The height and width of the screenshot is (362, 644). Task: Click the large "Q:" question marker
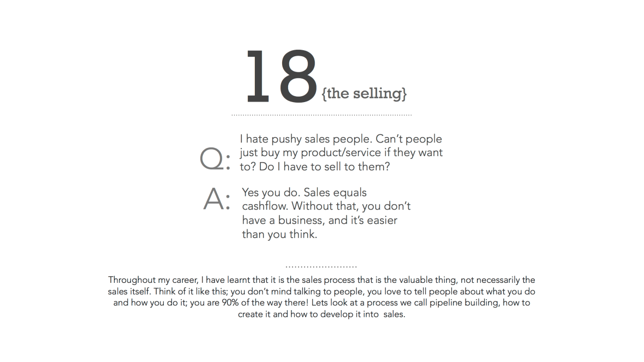tap(215, 159)
